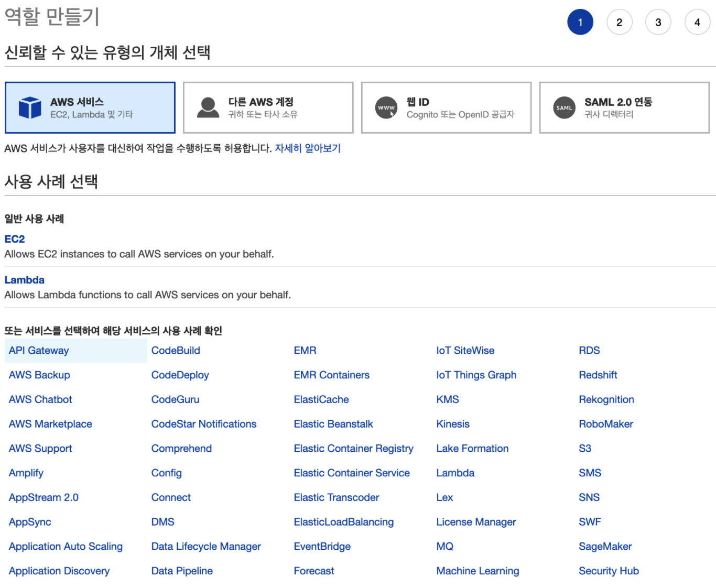Screen dimensions: 716x588
Task: Go to wizard step 3
Action: [658, 22]
